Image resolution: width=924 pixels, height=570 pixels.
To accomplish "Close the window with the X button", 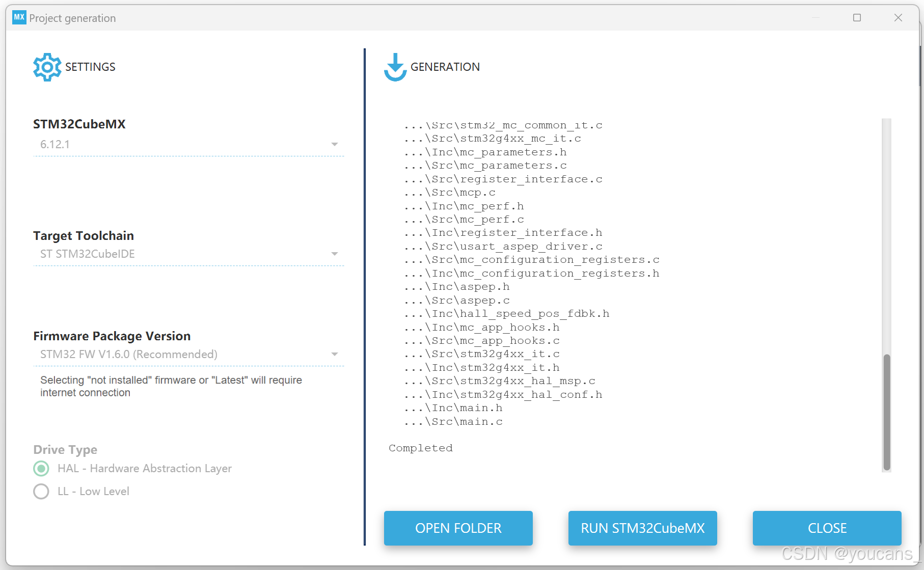I will [x=898, y=18].
